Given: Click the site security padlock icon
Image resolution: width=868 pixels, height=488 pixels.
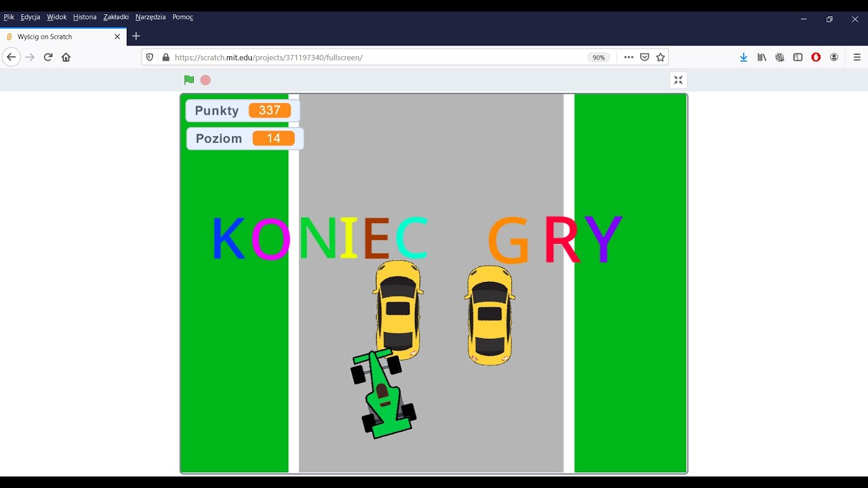Looking at the screenshot, I should (x=165, y=58).
